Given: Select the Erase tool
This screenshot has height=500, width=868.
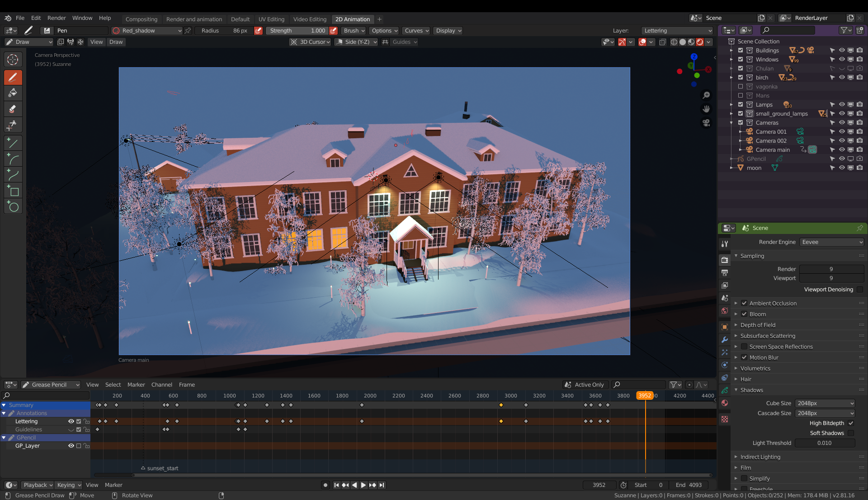Looking at the screenshot, I should click(13, 109).
